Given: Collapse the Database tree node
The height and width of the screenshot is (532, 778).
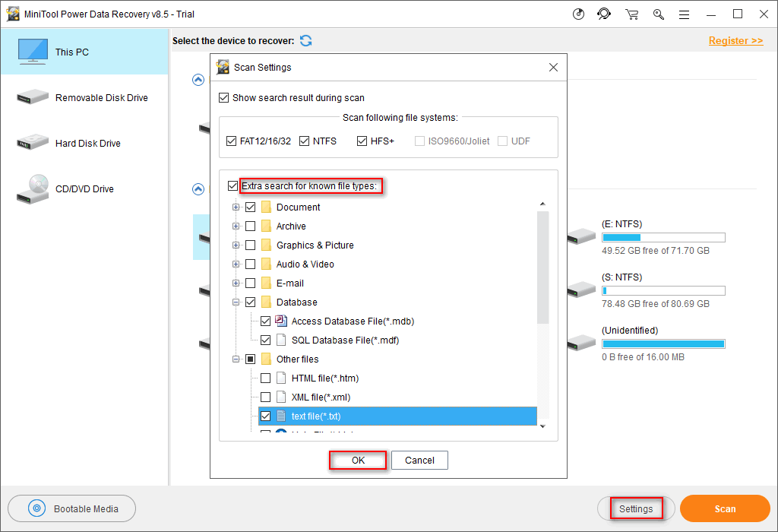Looking at the screenshot, I should [x=236, y=302].
